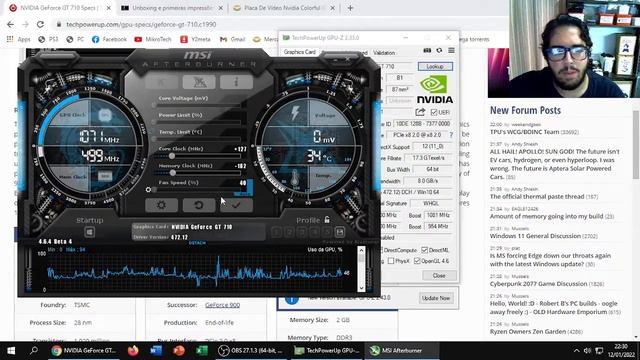Click the bus interface question mark in GPU-Z

(451, 135)
